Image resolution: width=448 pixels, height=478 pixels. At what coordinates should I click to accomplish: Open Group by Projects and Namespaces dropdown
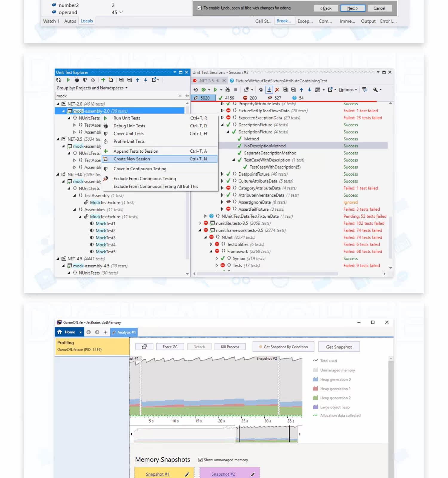click(x=92, y=88)
